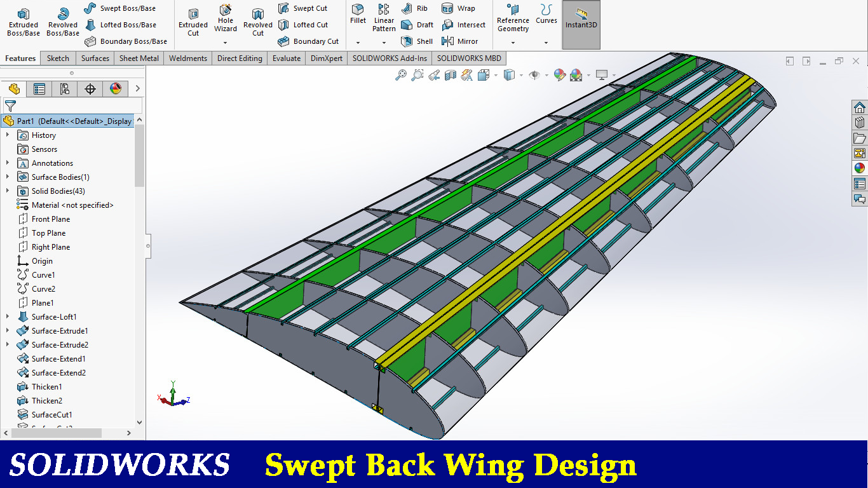Toggle the Hide/Show Items eye icon
The height and width of the screenshot is (488, 868).
[x=534, y=75]
